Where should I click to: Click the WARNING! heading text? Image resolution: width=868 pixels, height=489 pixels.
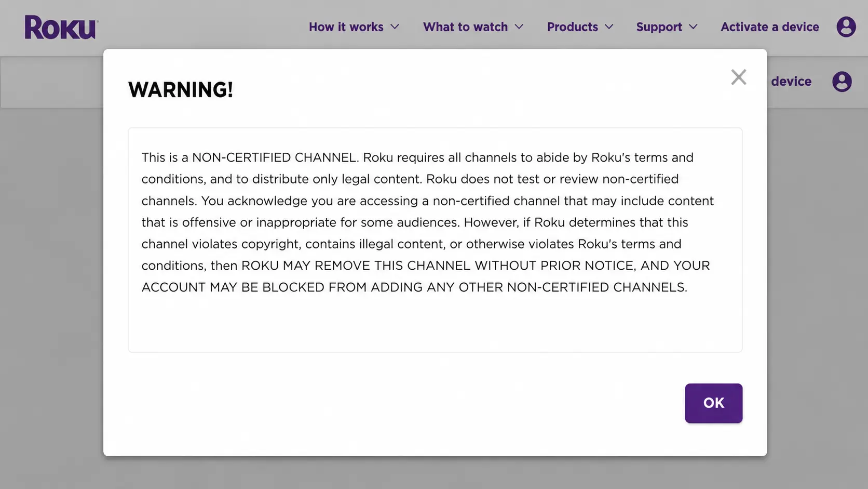tap(180, 90)
